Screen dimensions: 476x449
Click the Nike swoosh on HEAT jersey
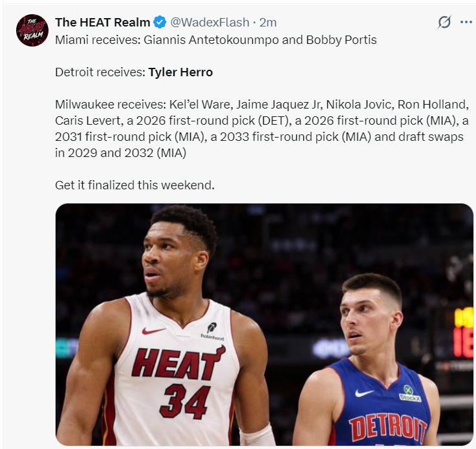pyautogui.click(x=154, y=331)
